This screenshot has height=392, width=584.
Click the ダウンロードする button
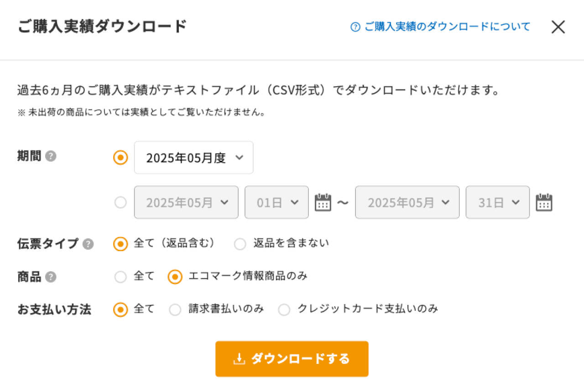292,359
